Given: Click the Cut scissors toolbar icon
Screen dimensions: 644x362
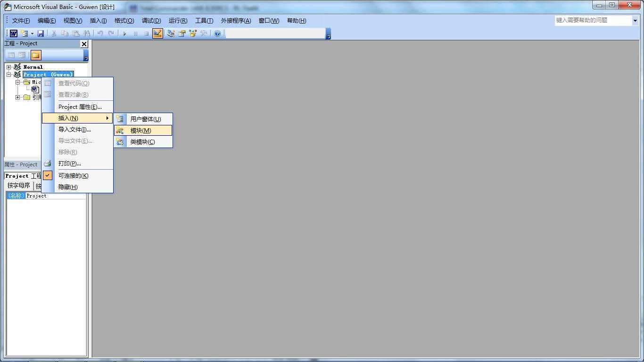Looking at the screenshot, I should pyautogui.click(x=54, y=33).
